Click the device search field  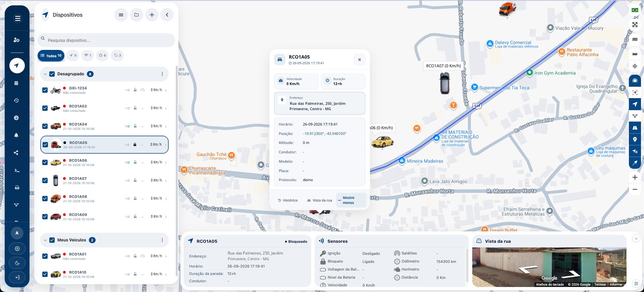[x=106, y=40]
